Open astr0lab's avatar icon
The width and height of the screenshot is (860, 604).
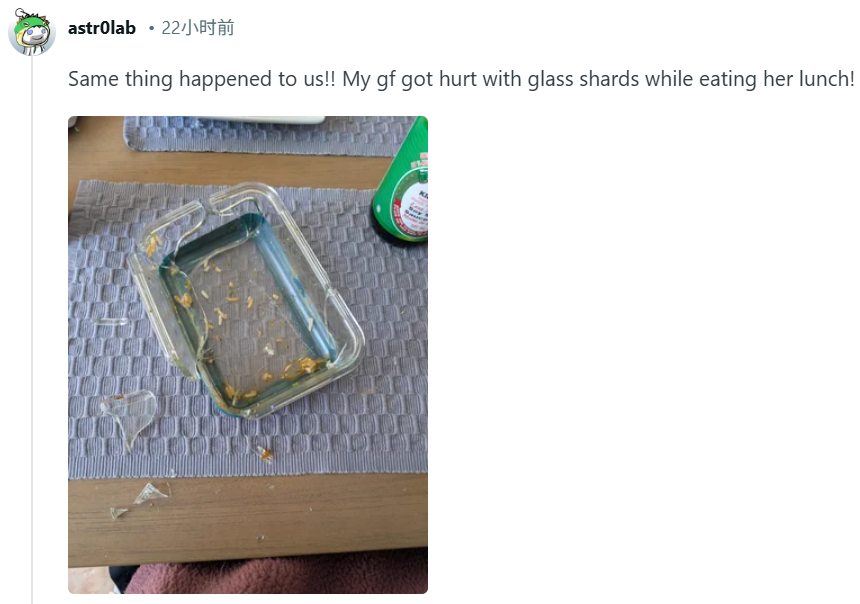point(32,32)
